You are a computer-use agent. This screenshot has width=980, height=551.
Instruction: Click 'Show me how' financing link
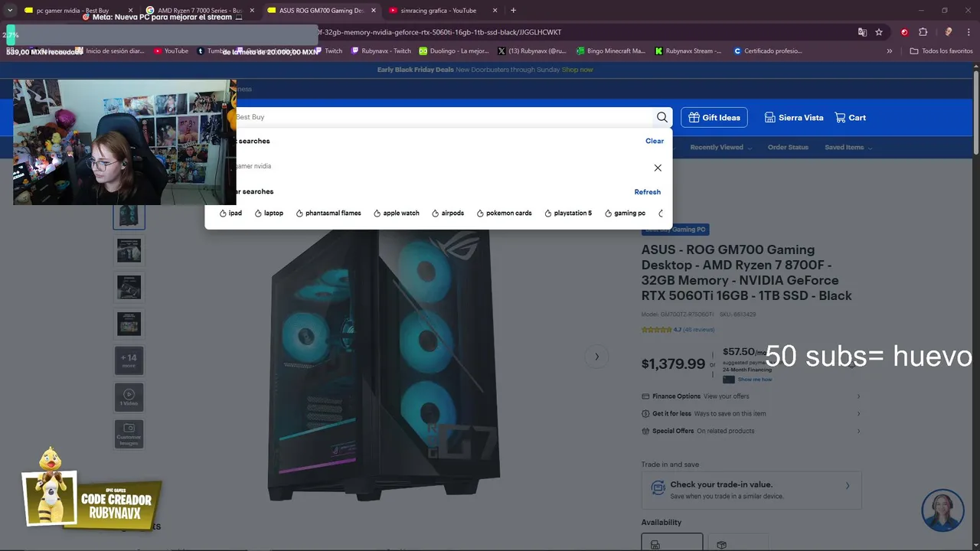[x=754, y=380]
